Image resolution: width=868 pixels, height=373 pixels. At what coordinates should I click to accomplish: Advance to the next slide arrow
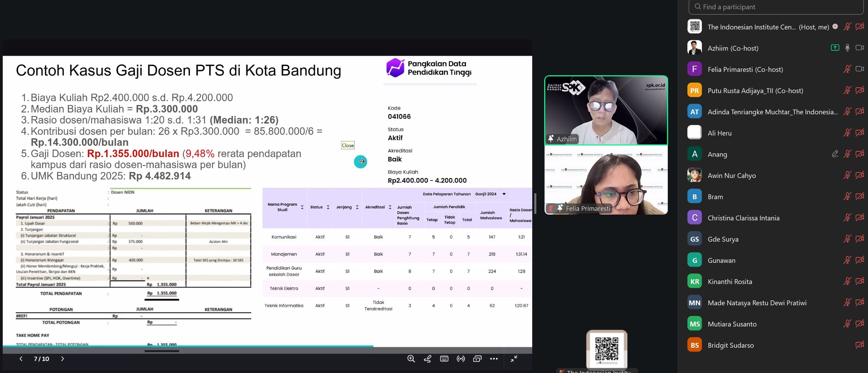[62, 359]
